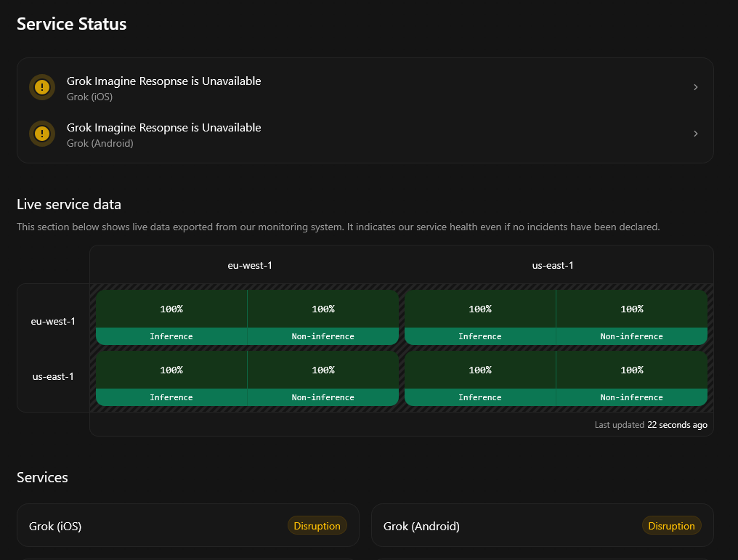The image size is (738, 560).
Task: Expand the Grok (iOS) incident chevron
Action: coord(695,87)
